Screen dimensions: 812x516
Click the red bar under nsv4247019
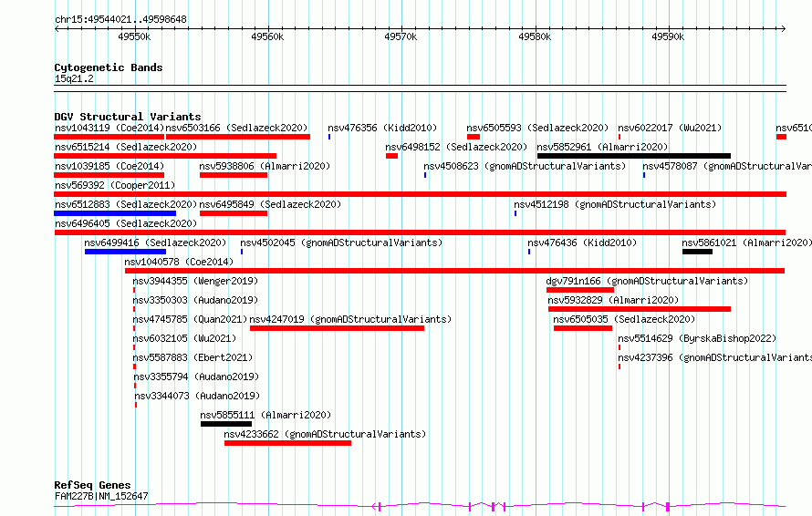click(337, 328)
